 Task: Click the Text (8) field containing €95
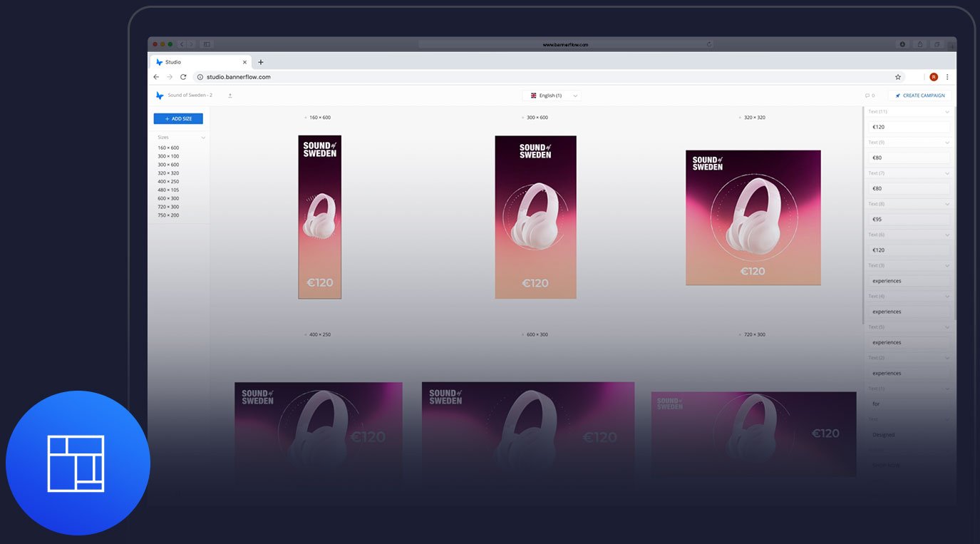pyautogui.click(x=909, y=220)
